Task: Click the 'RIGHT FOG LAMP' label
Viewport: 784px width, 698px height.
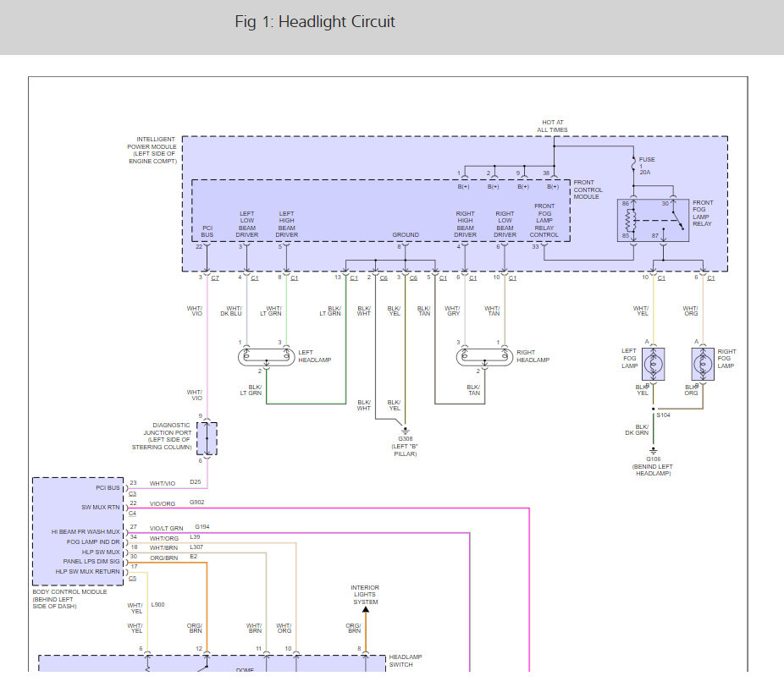Action: click(726, 359)
